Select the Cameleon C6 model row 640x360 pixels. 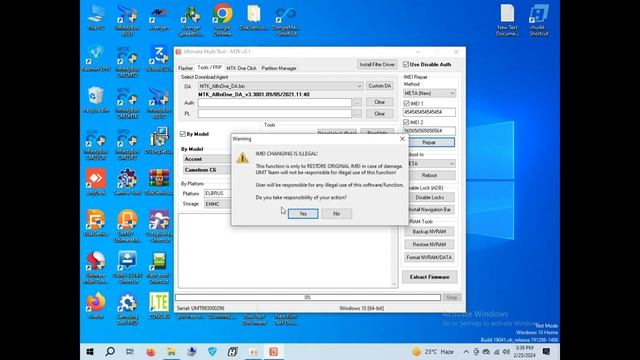pyautogui.click(x=207, y=170)
